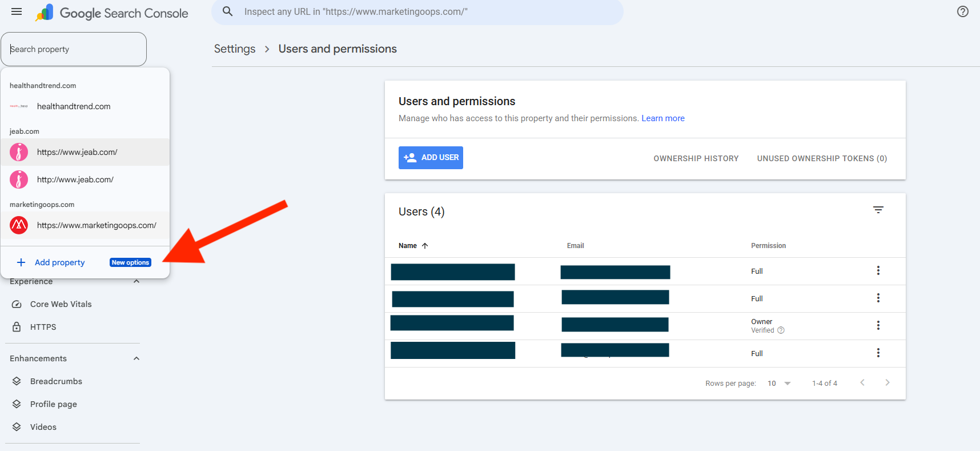980x451 pixels.
Task: Go to the next page of users
Action: 887,382
